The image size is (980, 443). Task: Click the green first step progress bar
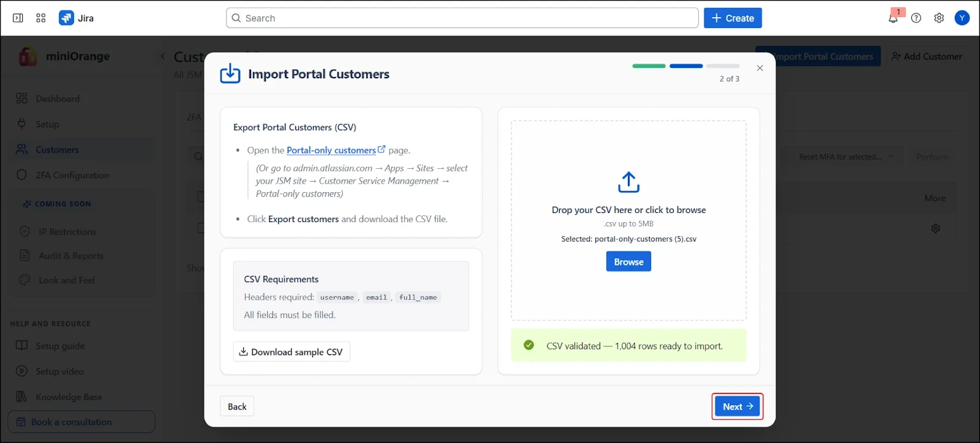tap(649, 66)
